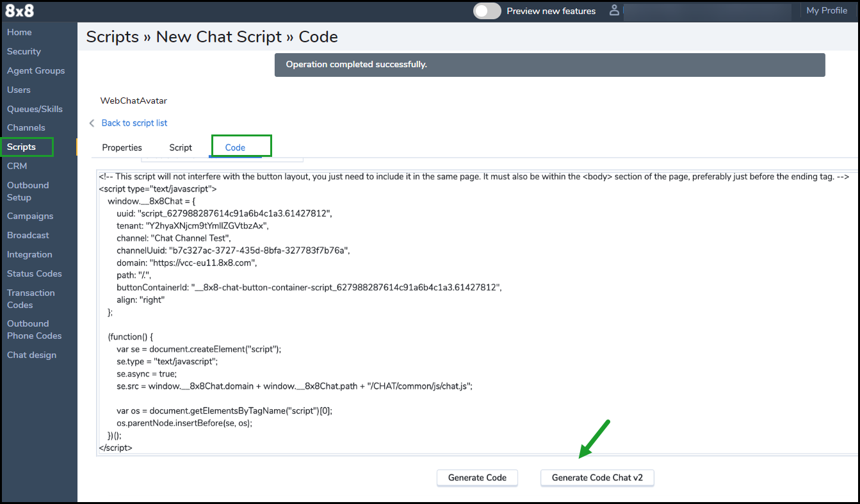This screenshot has height=504, width=860.
Task: Click the '(function() {' code line
Action: click(131, 336)
